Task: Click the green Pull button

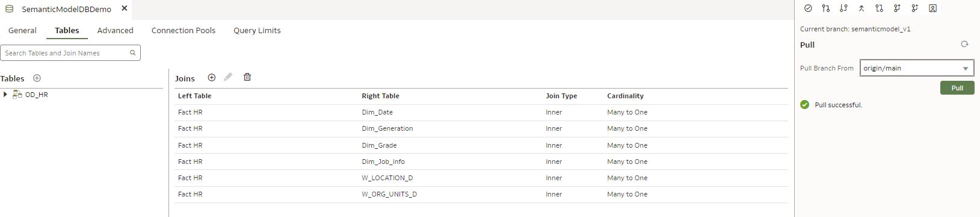Action: tap(957, 88)
